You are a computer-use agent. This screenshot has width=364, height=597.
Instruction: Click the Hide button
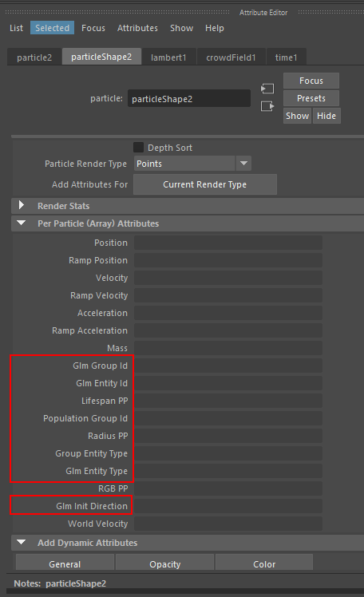326,116
